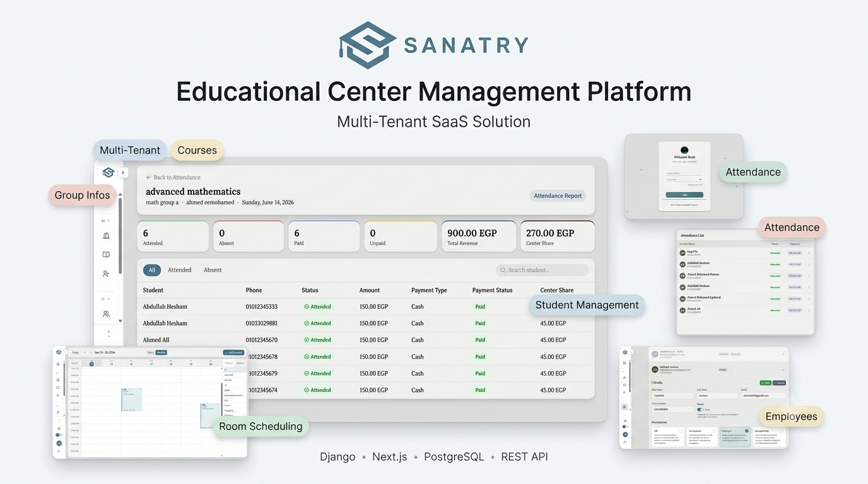This screenshot has width=868, height=484.
Task: Click the dark button beside the green Edit button
Action: coord(780,383)
